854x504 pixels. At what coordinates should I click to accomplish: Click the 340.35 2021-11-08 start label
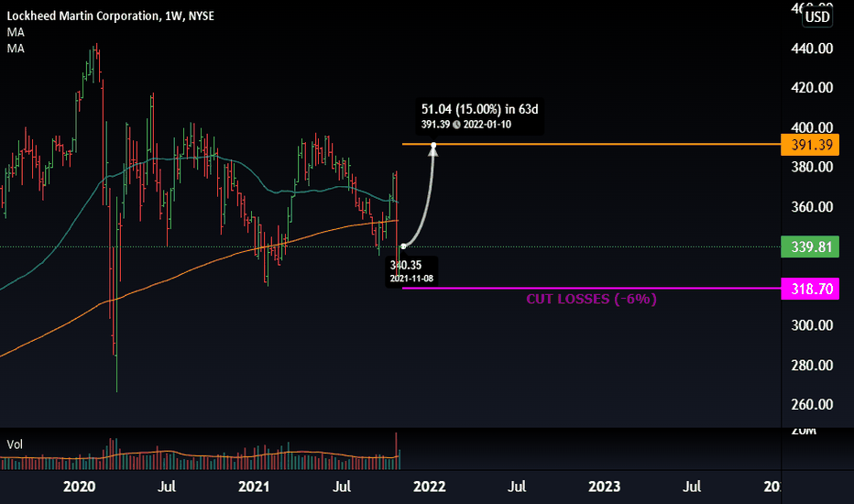coord(411,271)
